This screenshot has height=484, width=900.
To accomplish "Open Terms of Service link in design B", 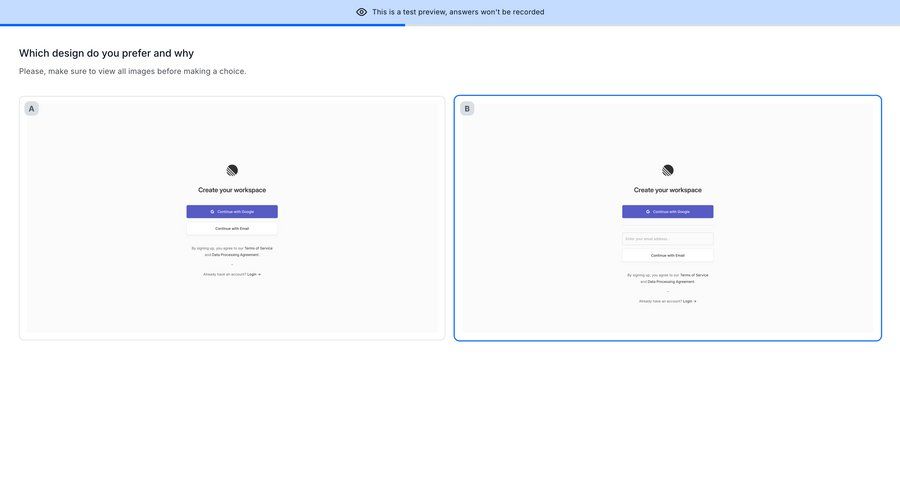I will pyautogui.click(x=694, y=275).
